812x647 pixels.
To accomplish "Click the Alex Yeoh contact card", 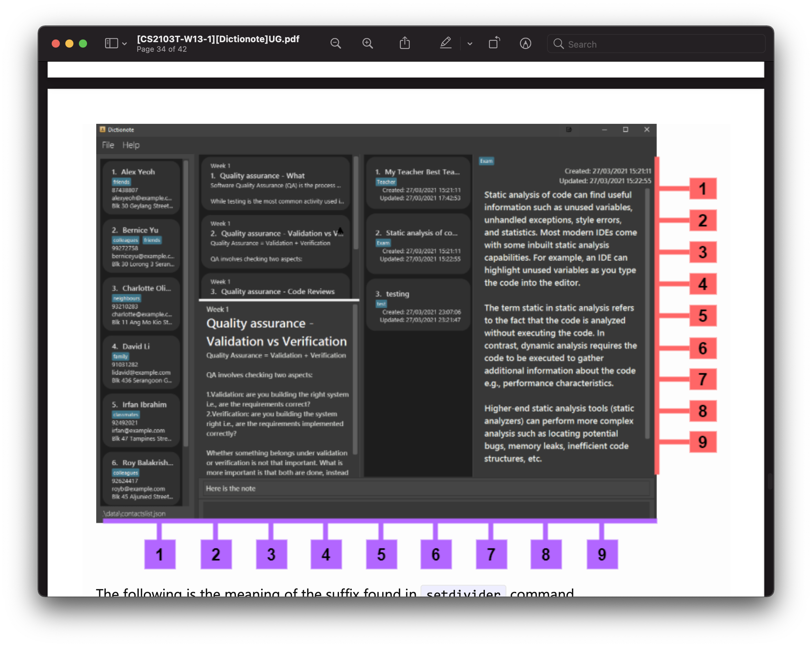I will click(x=141, y=188).
